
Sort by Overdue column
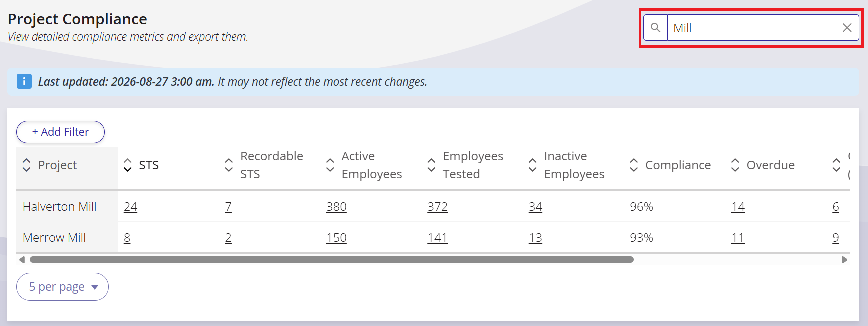[735, 165]
